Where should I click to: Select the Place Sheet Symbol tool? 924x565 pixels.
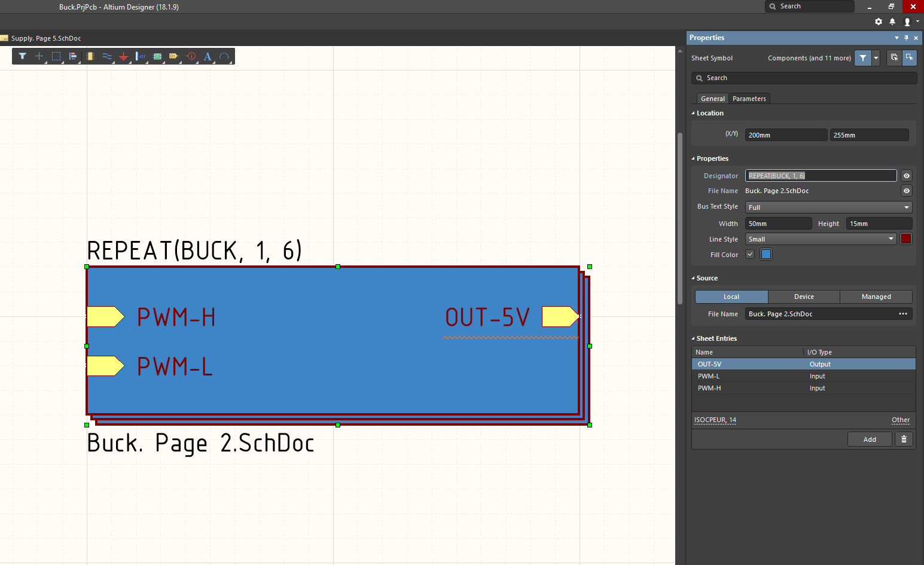point(157,56)
